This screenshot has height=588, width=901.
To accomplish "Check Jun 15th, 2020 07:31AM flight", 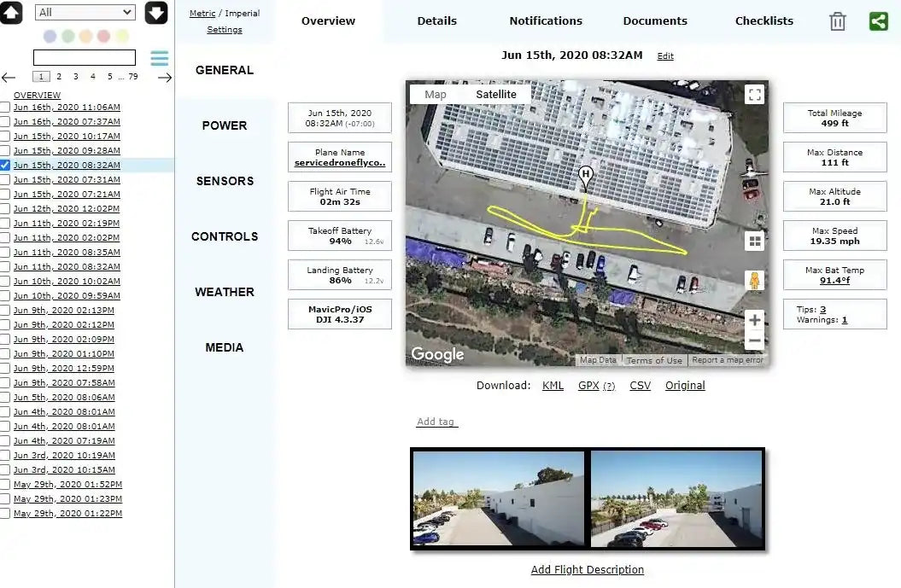I will (4, 180).
